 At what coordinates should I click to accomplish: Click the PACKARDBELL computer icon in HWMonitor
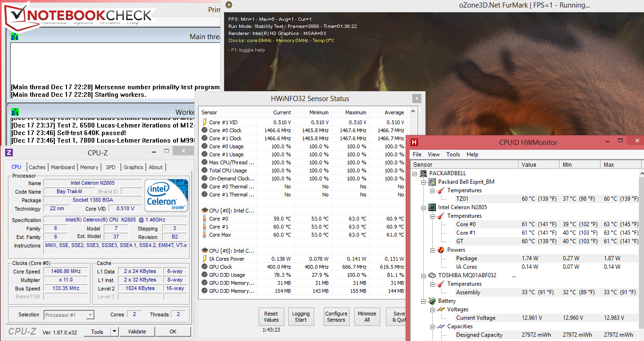tap(424, 173)
